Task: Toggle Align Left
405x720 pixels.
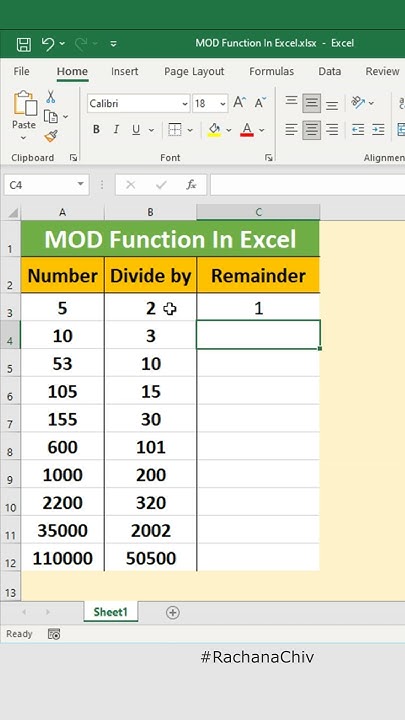Action: [x=291, y=130]
